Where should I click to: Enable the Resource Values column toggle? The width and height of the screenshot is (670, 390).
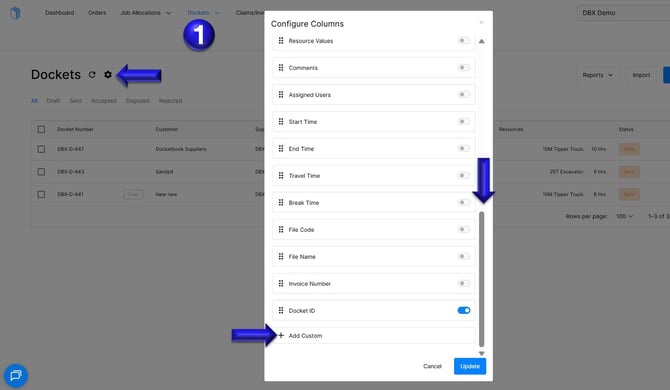coord(464,41)
